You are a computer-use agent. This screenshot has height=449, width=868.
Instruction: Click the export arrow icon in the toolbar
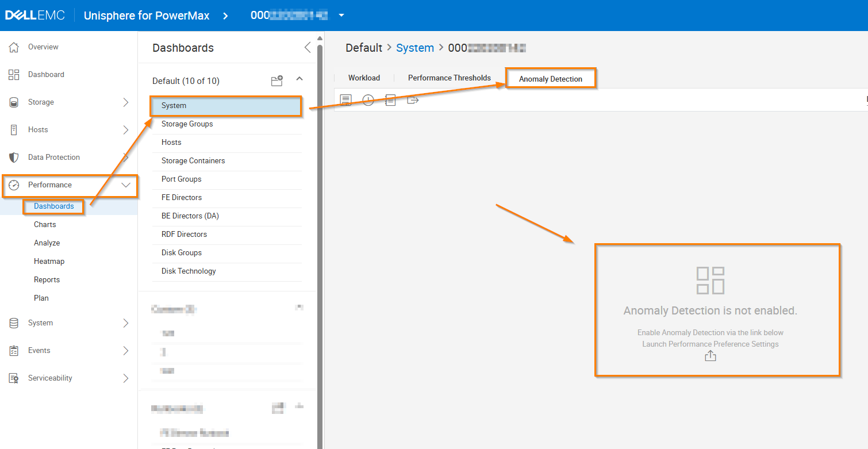click(x=413, y=100)
